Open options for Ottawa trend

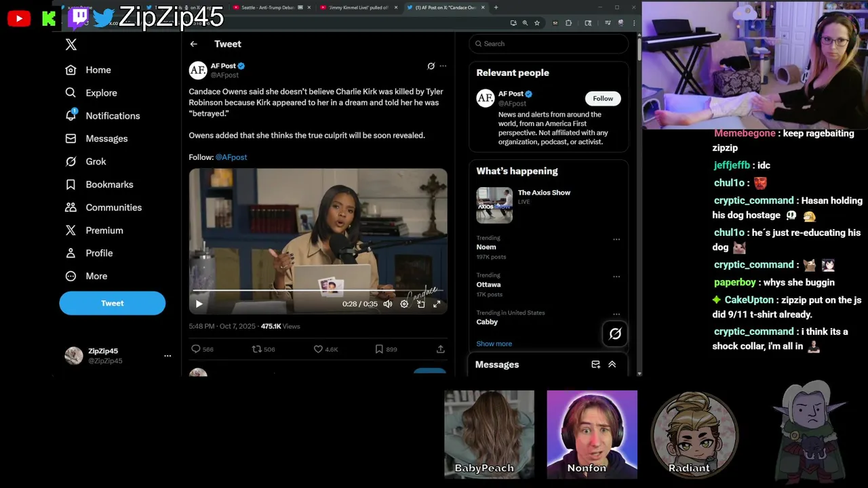coord(616,277)
